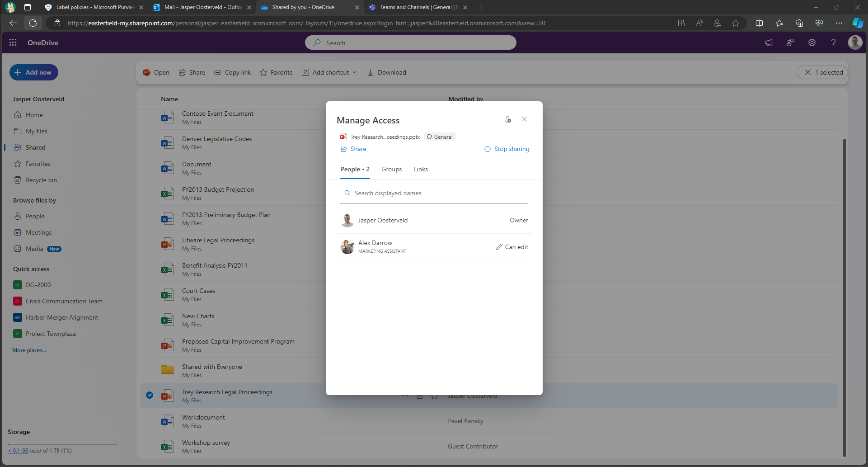Click the Copy link toolbar button

(x=232, y=72)
